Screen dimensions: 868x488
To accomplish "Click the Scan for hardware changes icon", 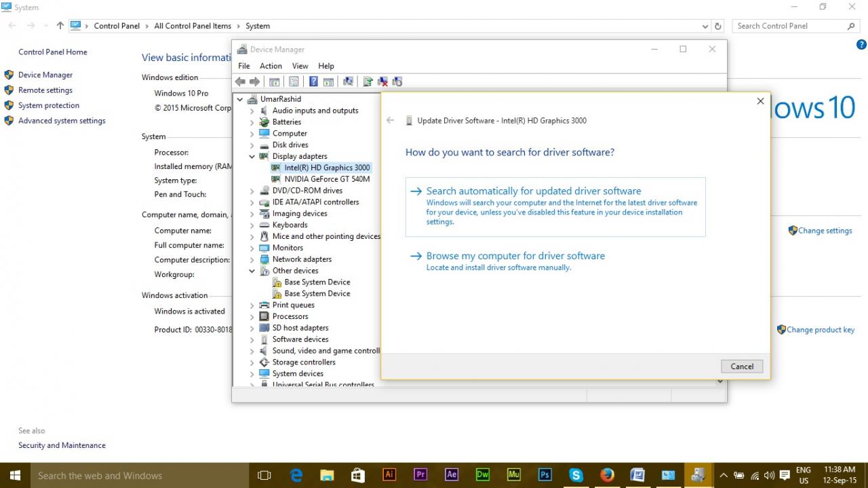I will [x=397, y=81].
